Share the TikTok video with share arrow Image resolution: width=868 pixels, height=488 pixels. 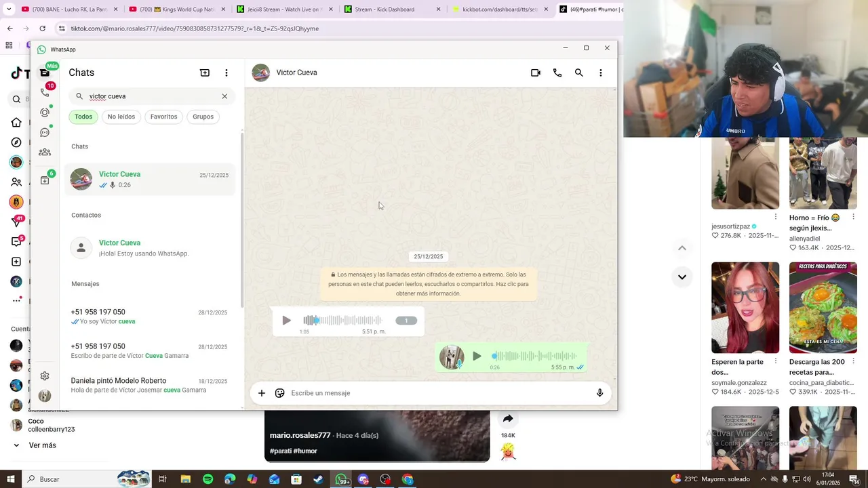(x=508, y=419)
